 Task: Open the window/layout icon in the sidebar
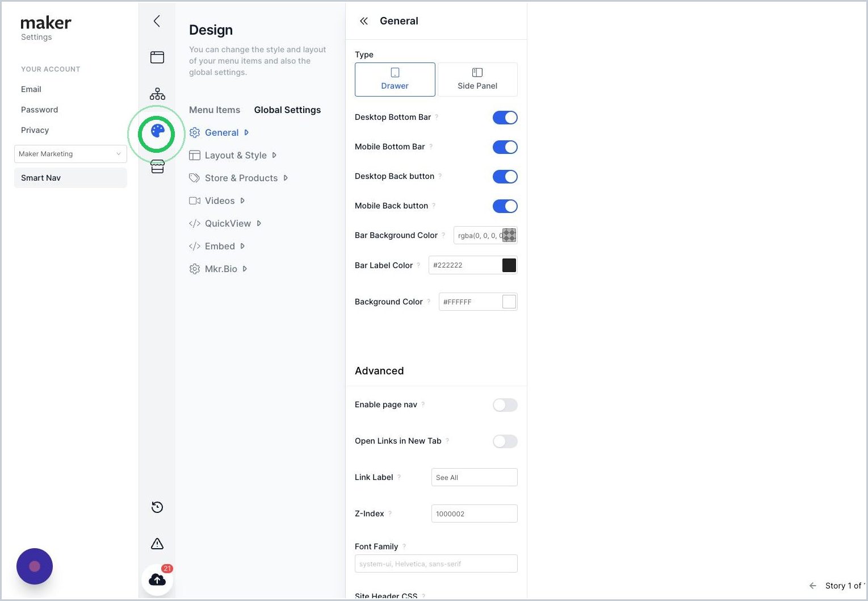click(157, 57)
